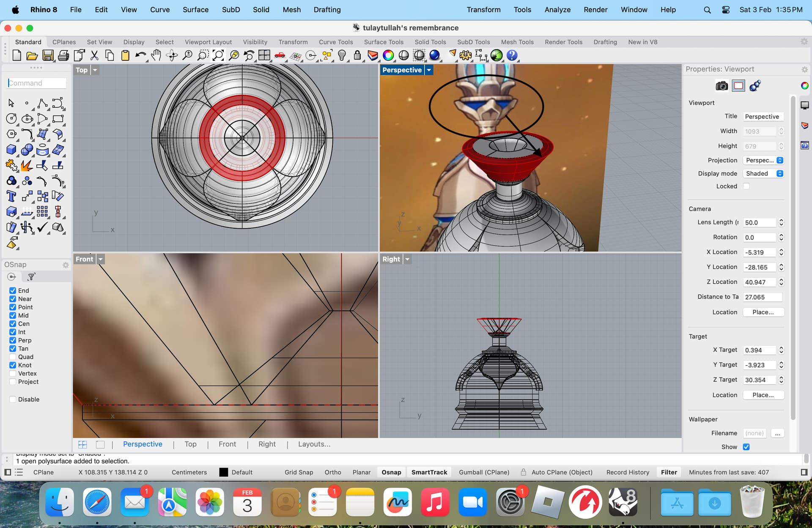
Task: Click the Zoom Extents icon
Action: [x=218, y=55]
